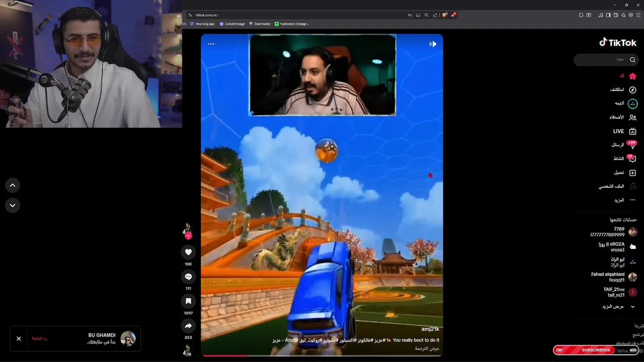Open How long ago bookmark
The height and width of the screenshot is (362, 644).
pos(202,24)
